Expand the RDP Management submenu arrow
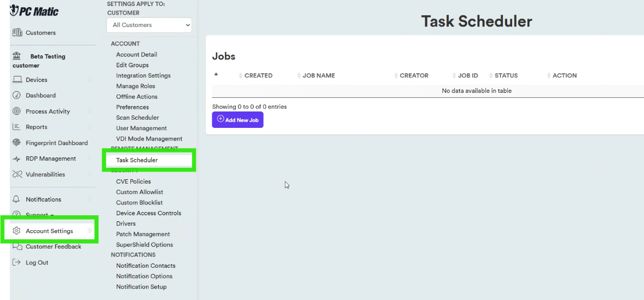The width and height of the screenshot is (644, 300). pos(90,159)
